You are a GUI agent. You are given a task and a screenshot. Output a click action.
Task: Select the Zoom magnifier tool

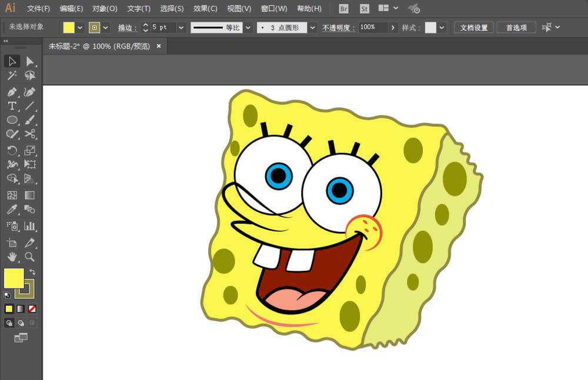click(x=30, y=257)
